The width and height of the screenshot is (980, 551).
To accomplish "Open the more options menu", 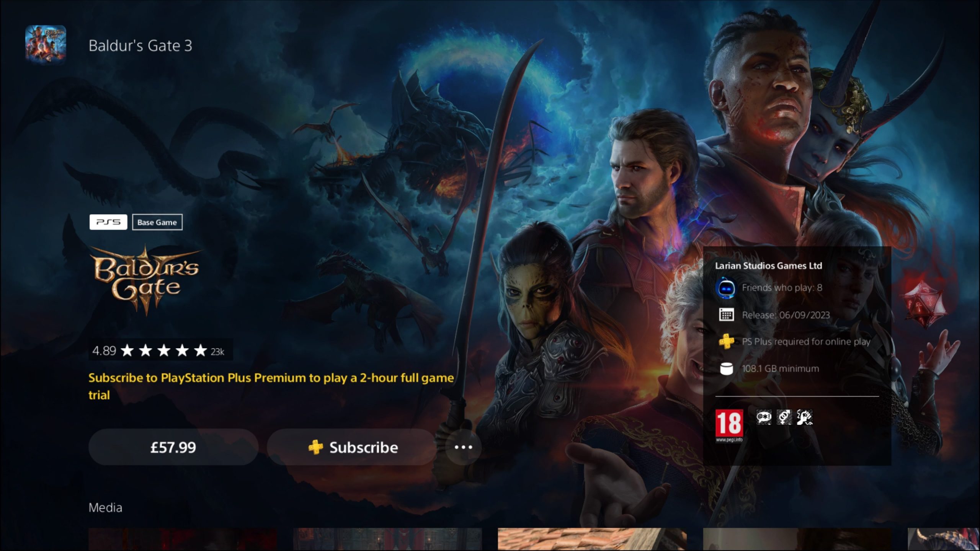I will 464,447.
